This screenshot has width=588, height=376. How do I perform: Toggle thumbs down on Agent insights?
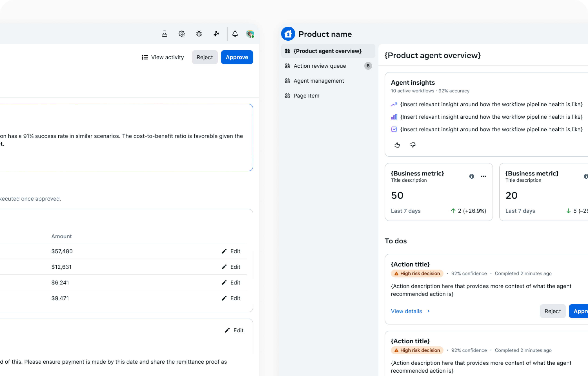click(x=413, y=145)
